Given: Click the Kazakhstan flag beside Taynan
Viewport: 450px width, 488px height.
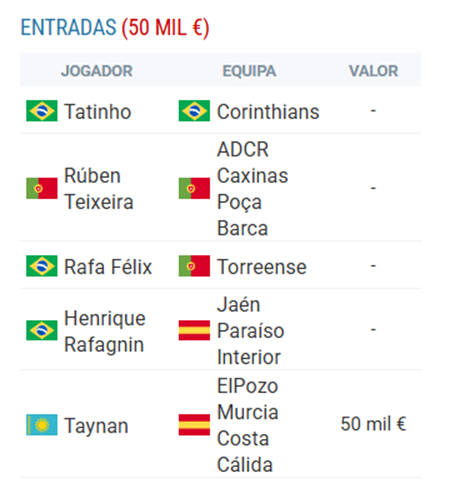Looking at the screenshot, I should [42, 425].
